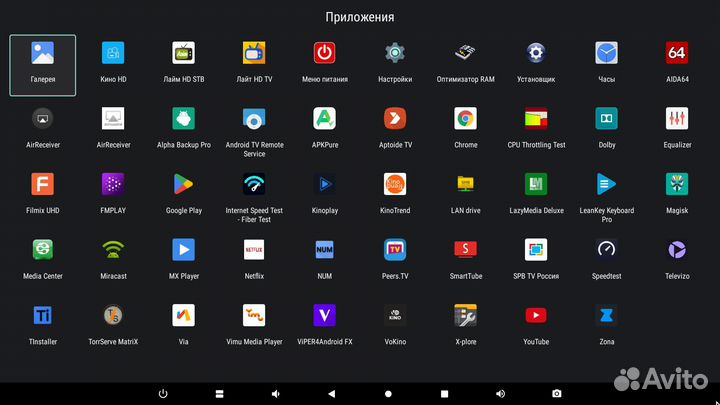
Task: Open the Netflix app
Action: tap(254, 250)
